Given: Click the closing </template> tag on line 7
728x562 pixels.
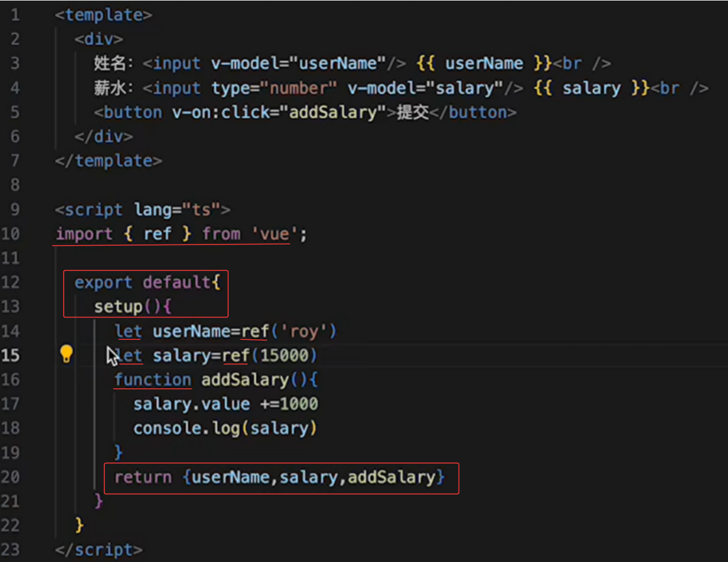Looking at the screenshot, I should point(108,161).
